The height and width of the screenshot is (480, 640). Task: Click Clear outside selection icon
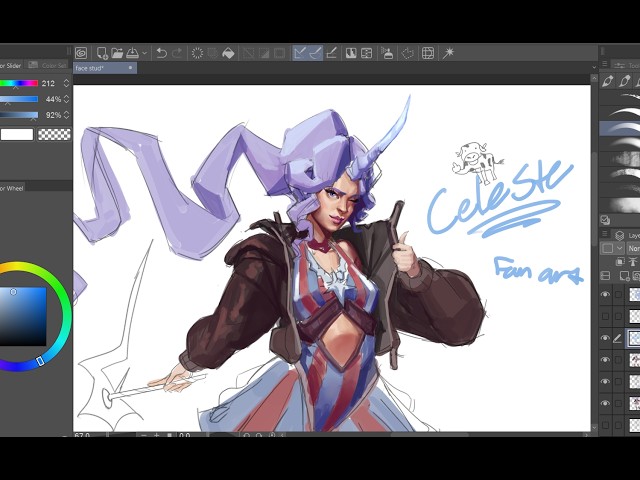click(212, 53)
